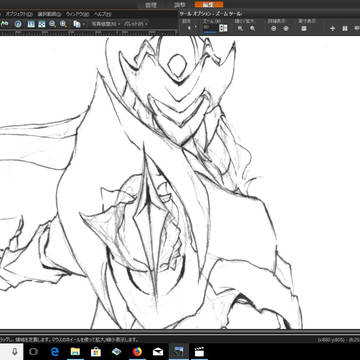Click the zoom out magnifier in main toolbar
This screenshot has width=360, height=360.
52,24
